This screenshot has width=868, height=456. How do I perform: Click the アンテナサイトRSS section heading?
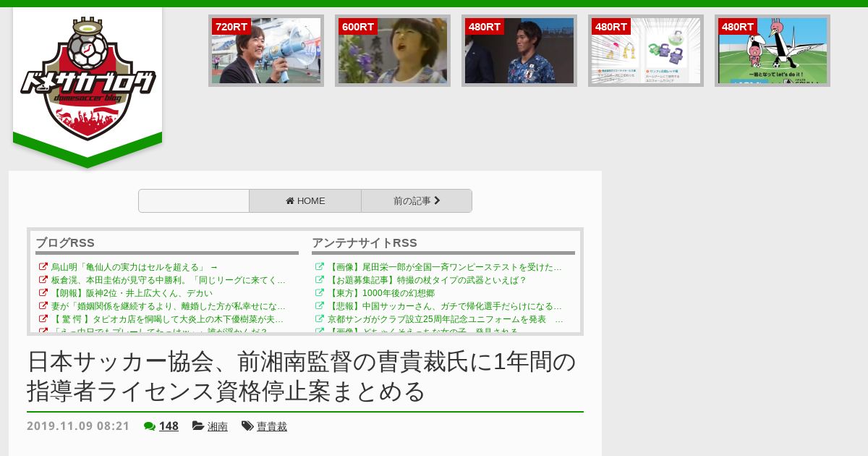tap(365, 243)
